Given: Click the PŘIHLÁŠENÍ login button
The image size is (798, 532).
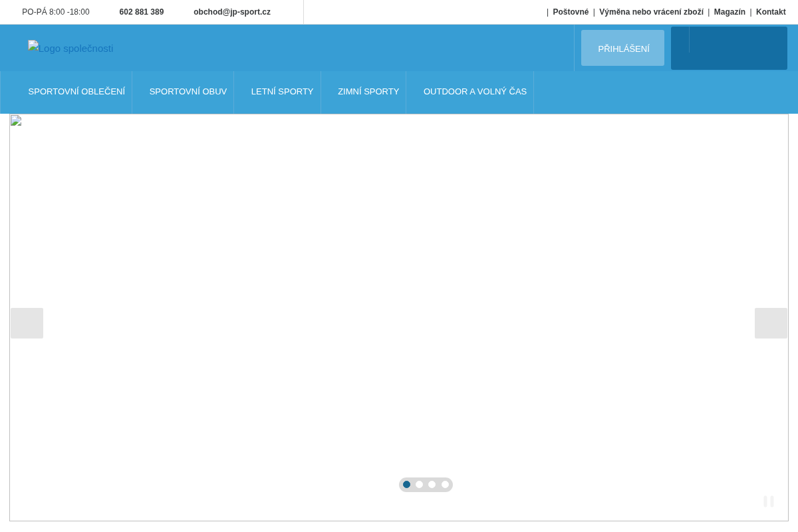Looking at the screenshot, I should tap(622, 48).
